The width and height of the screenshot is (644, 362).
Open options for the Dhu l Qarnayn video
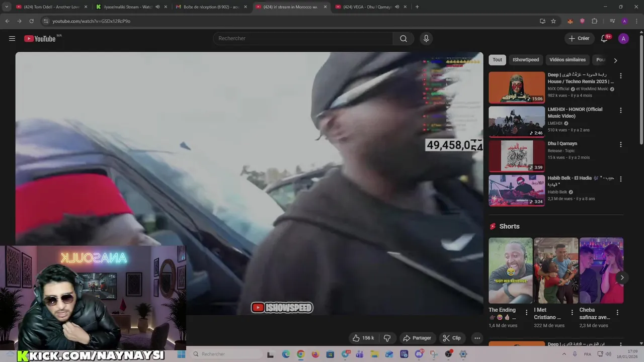[620, 144]
